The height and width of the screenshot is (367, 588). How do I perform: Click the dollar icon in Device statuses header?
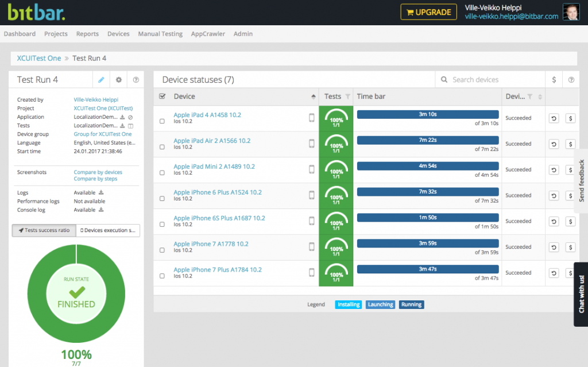(554, 80)
